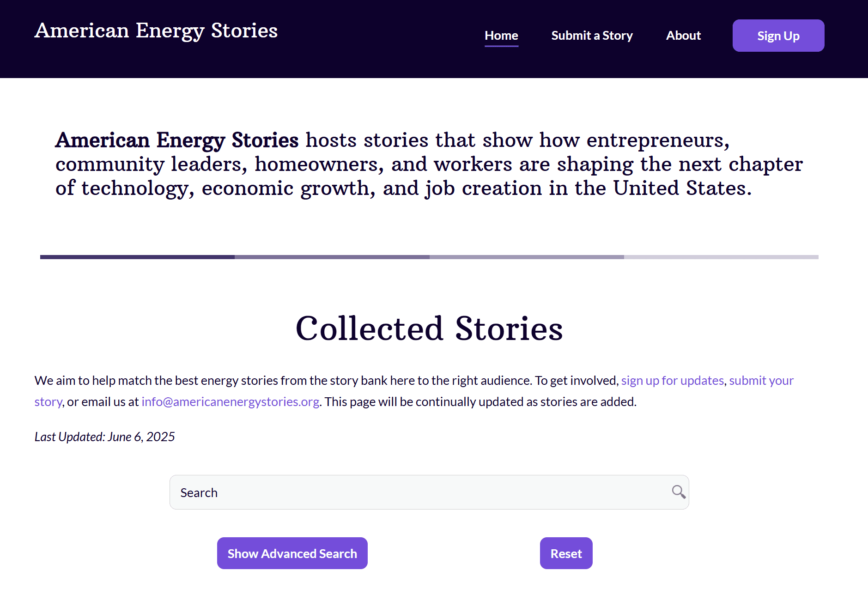
Task: Focus the Search input field
Action: pos(429,492)
